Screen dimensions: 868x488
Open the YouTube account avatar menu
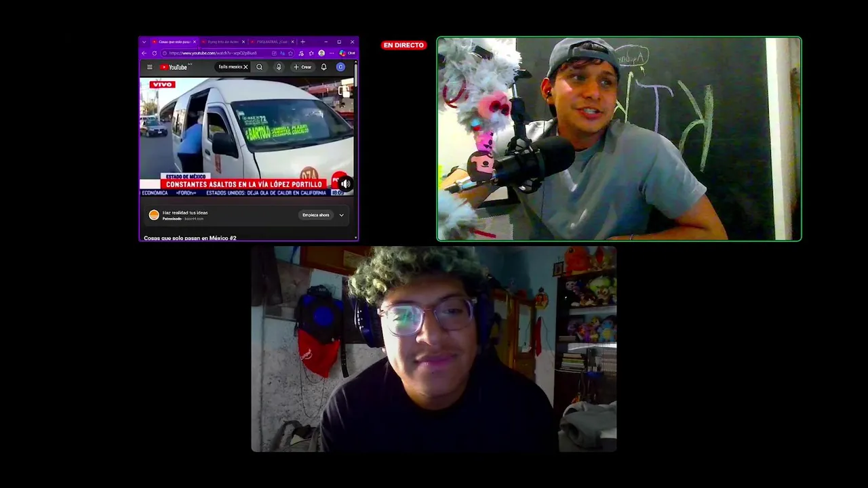(340, 67)
